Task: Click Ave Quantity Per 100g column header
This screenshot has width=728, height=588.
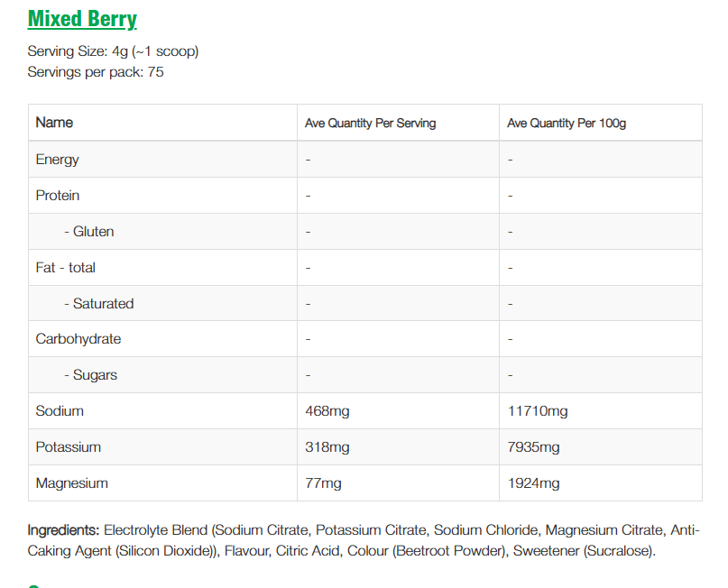Action: [x=566, y=124]
